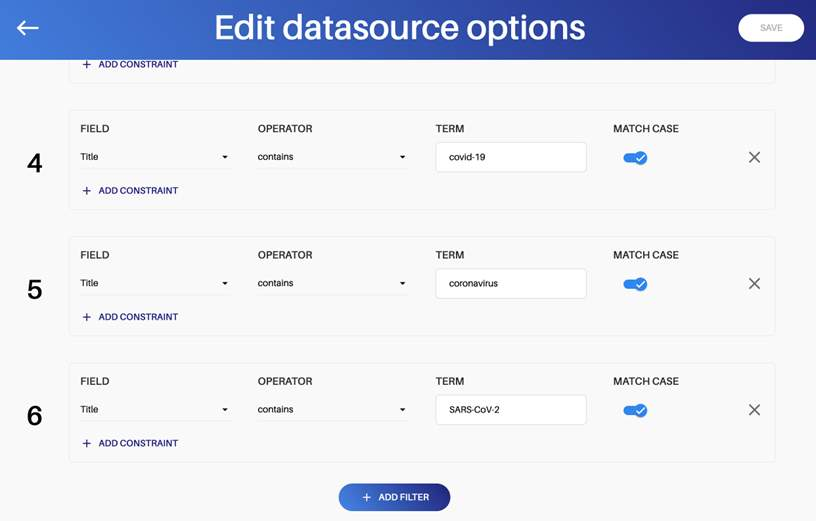Click Add Constraint at the top partial filter

(x=129, y=64)
